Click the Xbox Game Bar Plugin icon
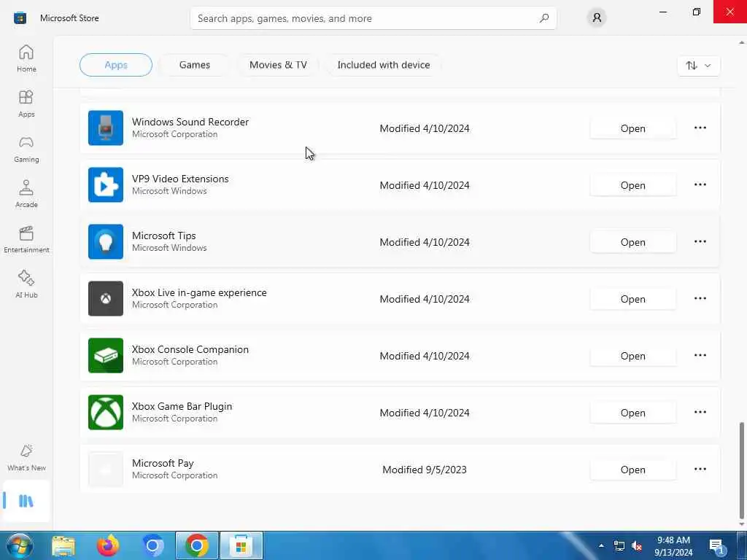This screenshot has width=747, height=560. click(x=106, y=412)
